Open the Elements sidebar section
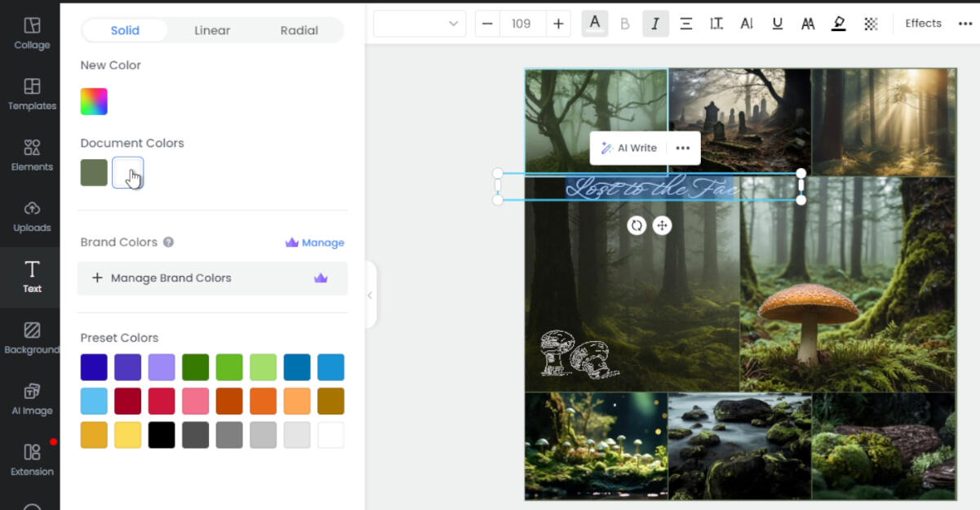This screenshot has height=510, width=980. click(x=32, y=156)
